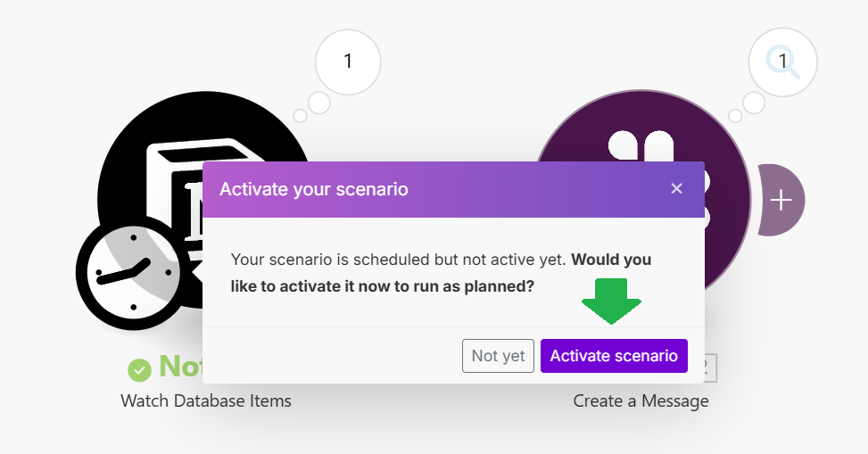Viewport: 868px width, 454px height.
Task: Open the result bubble 1 above Notion
Action: coord(348,62)
